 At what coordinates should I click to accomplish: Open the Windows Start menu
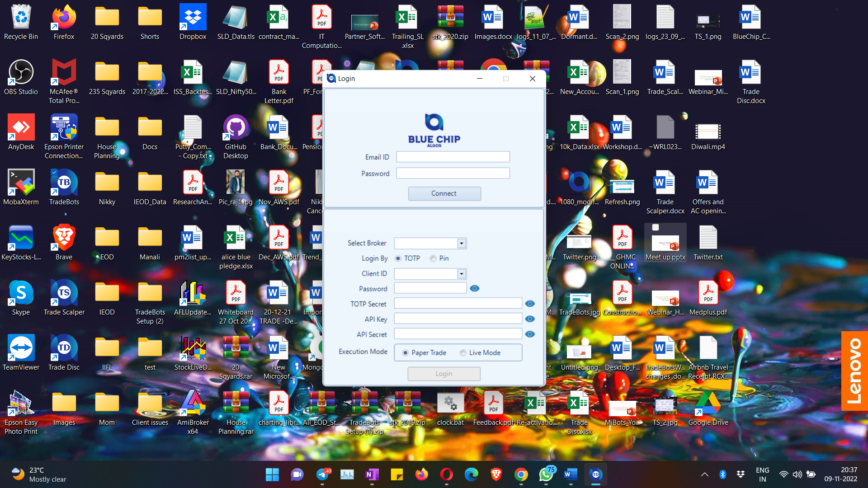coord(272,474)
